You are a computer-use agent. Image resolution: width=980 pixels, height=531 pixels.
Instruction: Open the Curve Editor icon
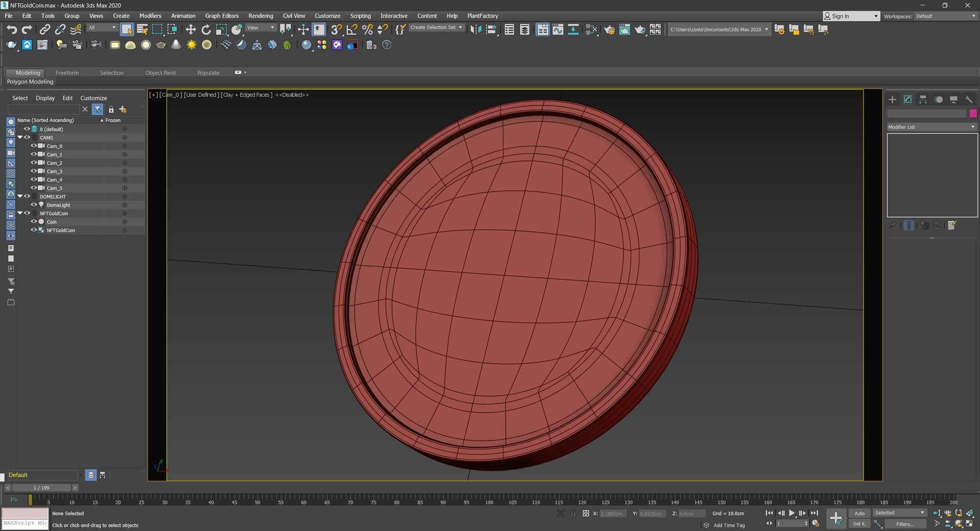(x=558, y=30)
